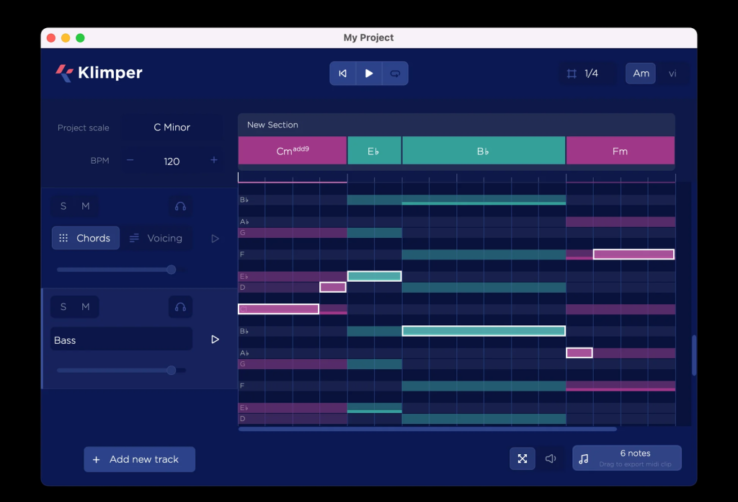This screenshot has height=502, width=738.
Task: Increase BPM with the plus button
Action: (213, 160)
